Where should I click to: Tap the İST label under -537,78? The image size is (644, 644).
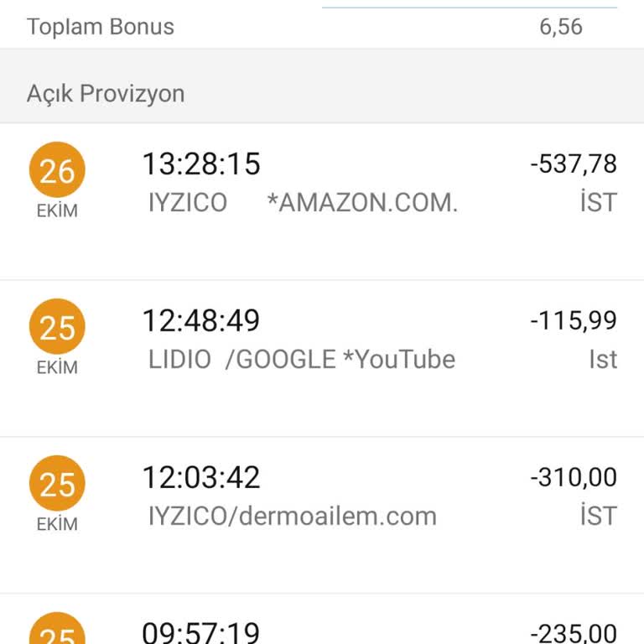(599, 203)
